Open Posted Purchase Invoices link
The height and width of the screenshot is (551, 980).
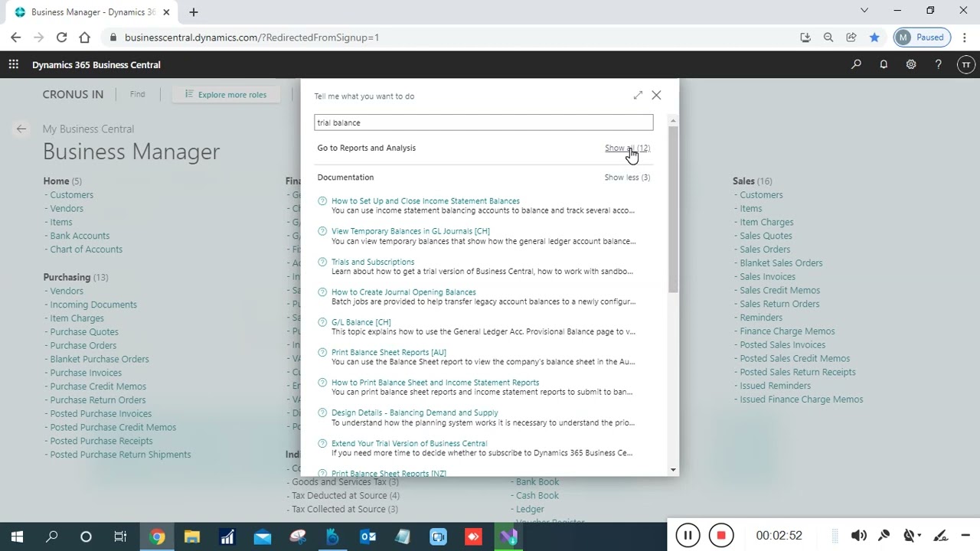100,414
